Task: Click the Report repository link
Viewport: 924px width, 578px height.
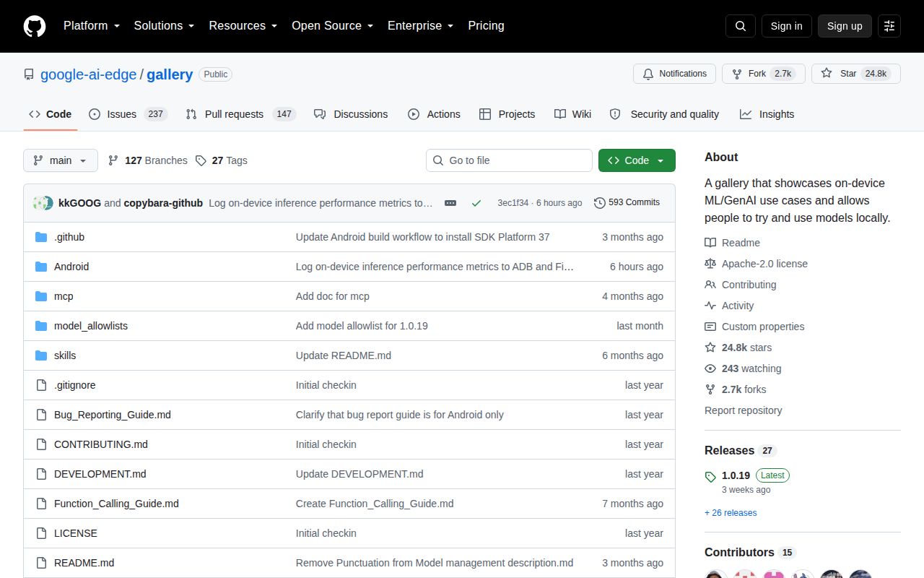Action: (x=743, y=410)
